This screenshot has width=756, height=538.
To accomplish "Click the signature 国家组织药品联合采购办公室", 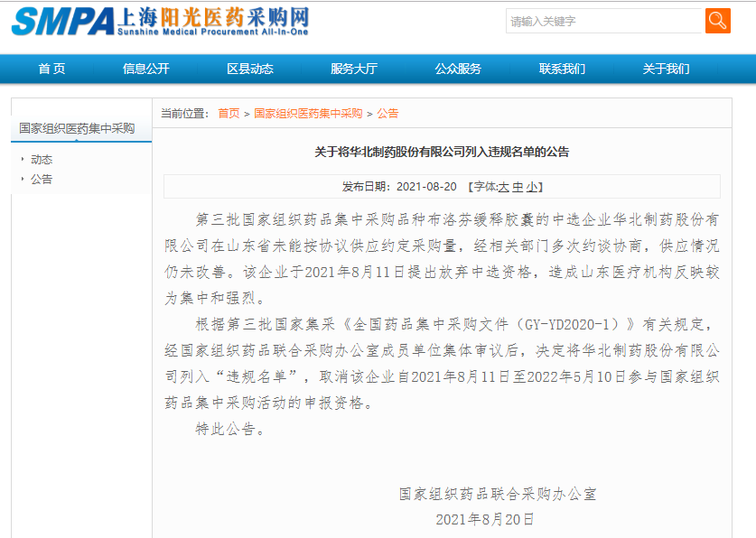I will pyautogui.click(x=498, y=494).
